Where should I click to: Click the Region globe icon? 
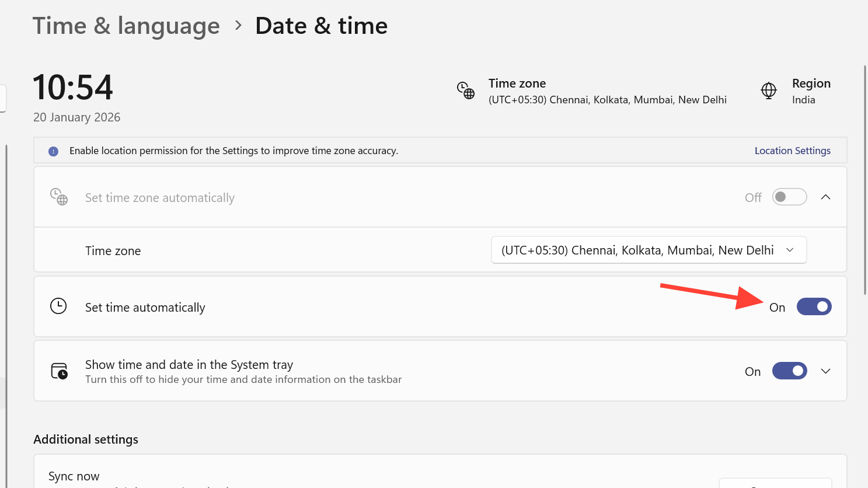(769, 90)
